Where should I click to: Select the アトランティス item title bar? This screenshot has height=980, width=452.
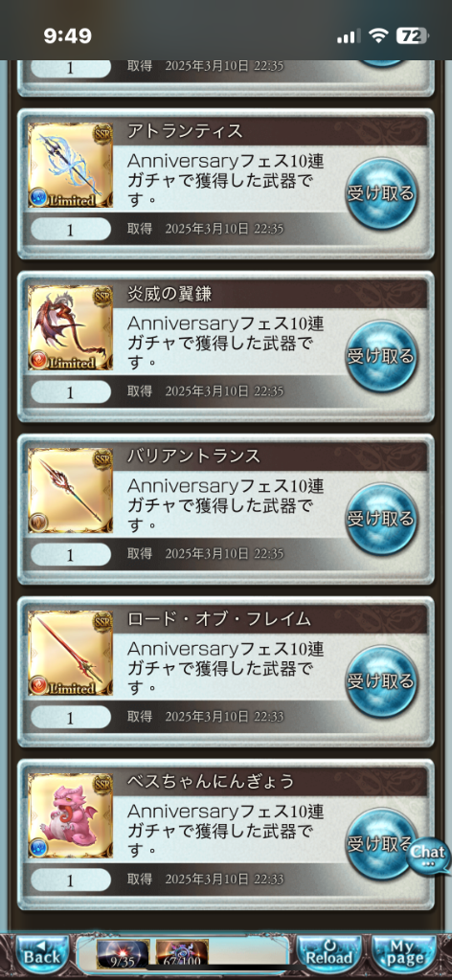[x=275, y=132]
